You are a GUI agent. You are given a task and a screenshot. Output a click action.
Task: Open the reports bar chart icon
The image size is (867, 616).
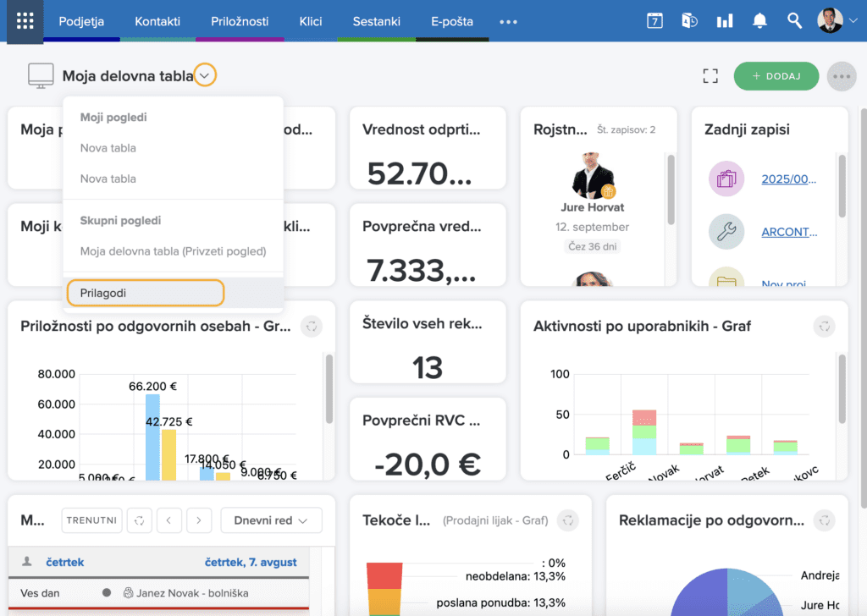tap(725, 21)
